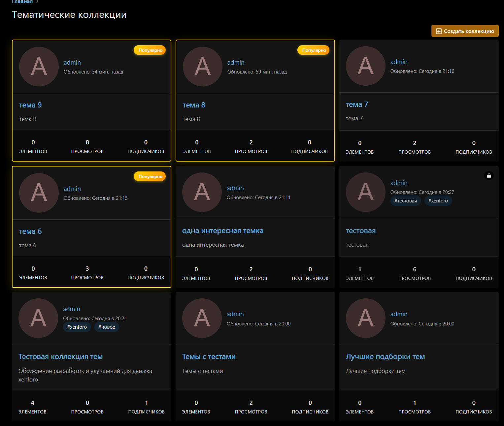Viewport: 504px width, 426px height.
Task: Open the тема 8 collection title
Action: click(x=194, y=105)
